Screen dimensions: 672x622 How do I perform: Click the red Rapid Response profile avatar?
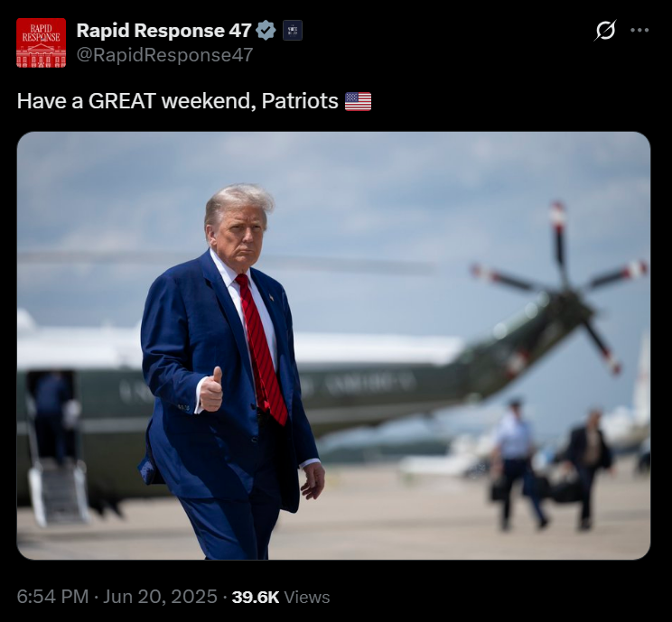(42, 42)
